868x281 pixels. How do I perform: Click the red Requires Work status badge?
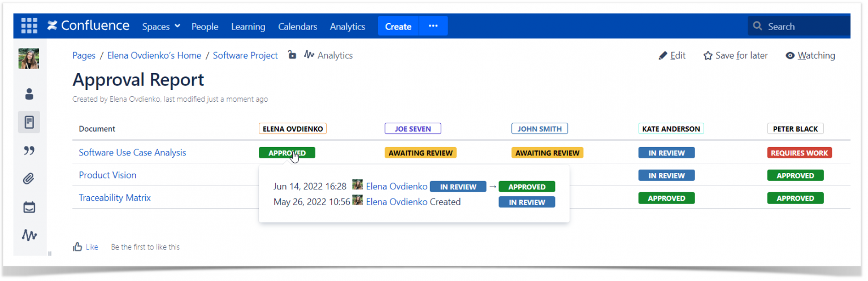tap(799, 153)
